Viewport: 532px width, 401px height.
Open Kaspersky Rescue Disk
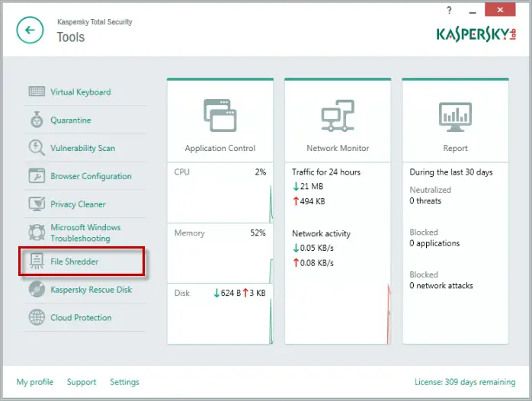click(x=91, y=290)
